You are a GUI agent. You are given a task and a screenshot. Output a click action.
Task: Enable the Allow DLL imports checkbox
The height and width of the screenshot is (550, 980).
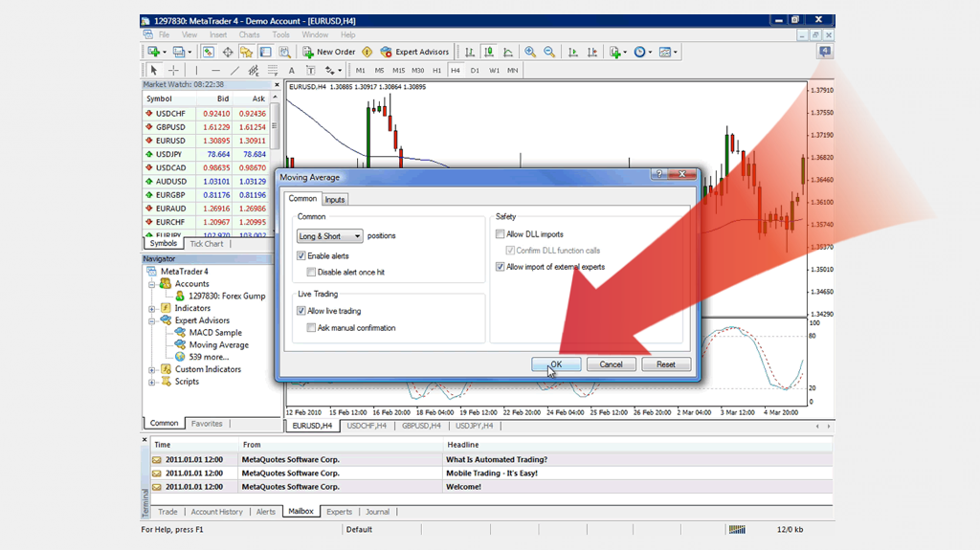pyautogui.click(x=500, y=234)
